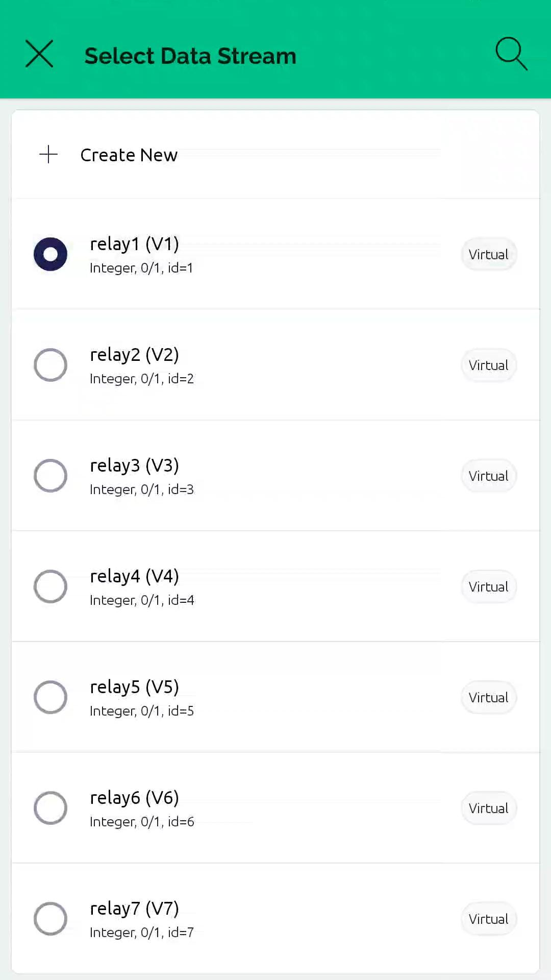Screen dimensions: 551x980
Task: Choose the relay5 (V5) radio button
Action: coord(51,697)
